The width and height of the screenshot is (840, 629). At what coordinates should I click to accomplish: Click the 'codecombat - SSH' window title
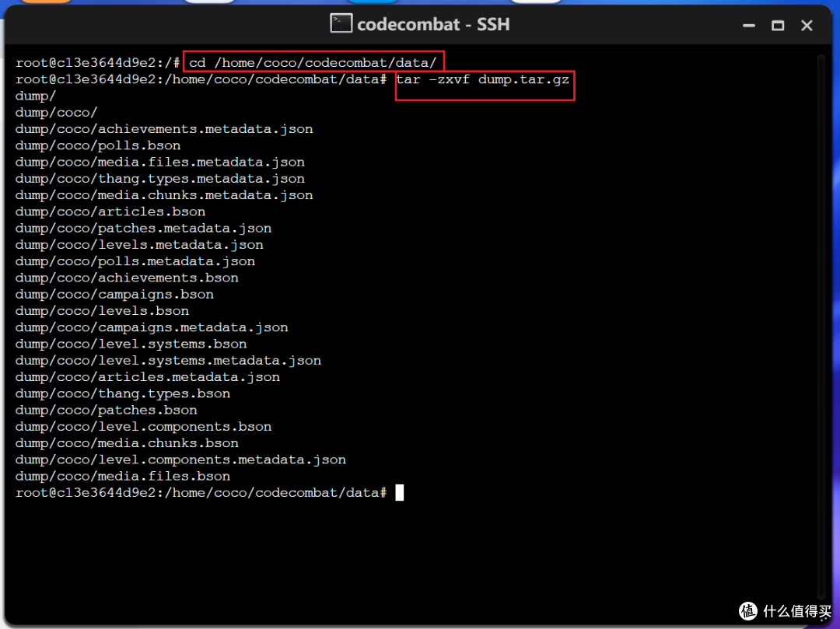click(433, 24)
